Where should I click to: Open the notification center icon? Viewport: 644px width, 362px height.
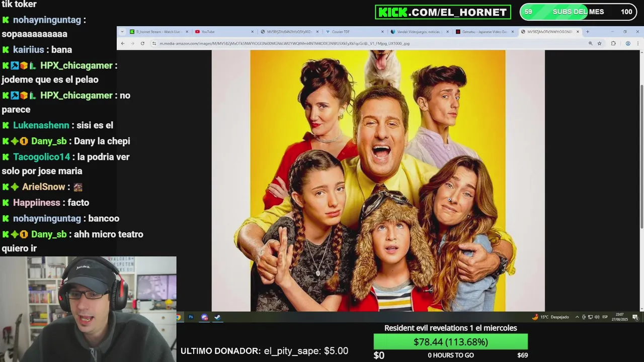click(635, 317)
